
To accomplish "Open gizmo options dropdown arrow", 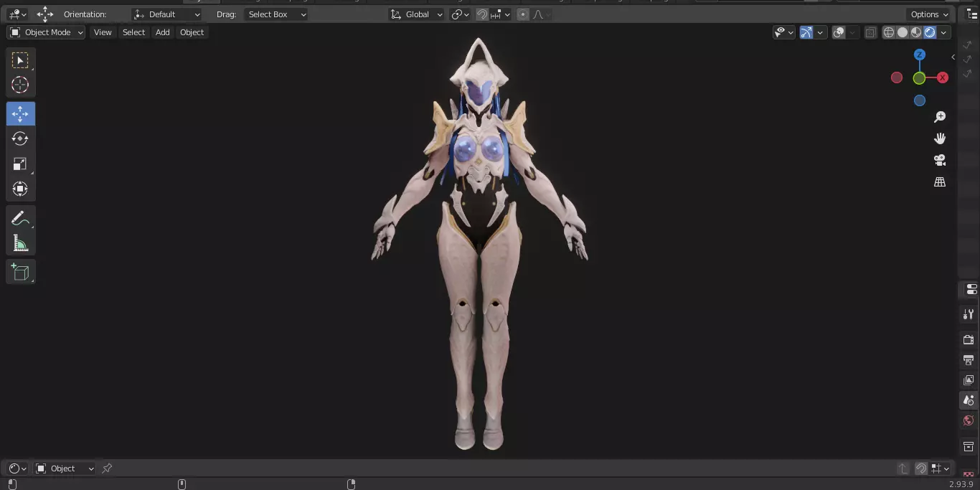I will 820,32.
